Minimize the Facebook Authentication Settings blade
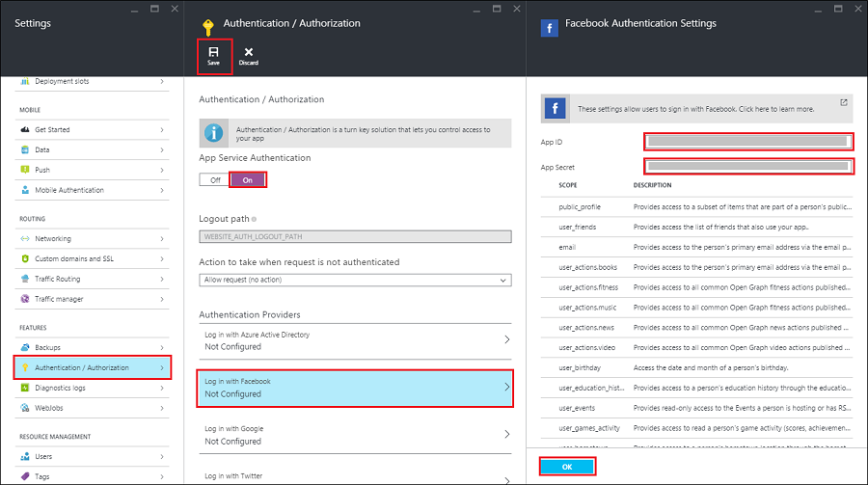 (x=818, y=10)
